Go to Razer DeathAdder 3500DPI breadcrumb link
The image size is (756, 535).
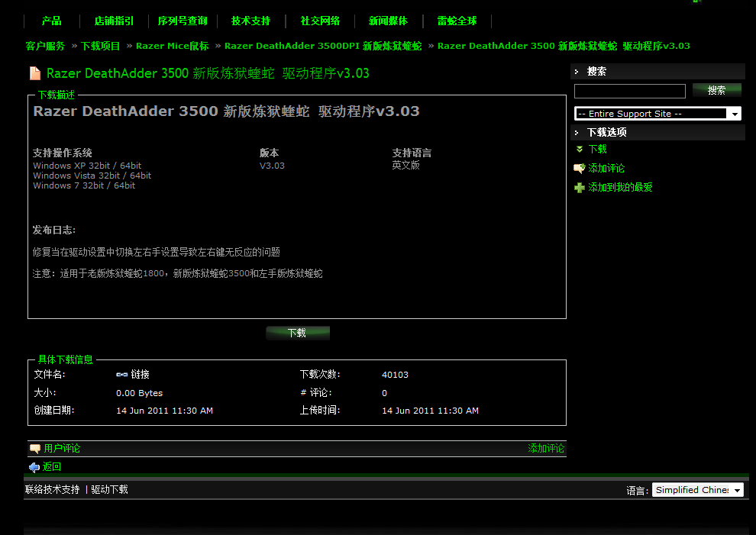(323, 47)
